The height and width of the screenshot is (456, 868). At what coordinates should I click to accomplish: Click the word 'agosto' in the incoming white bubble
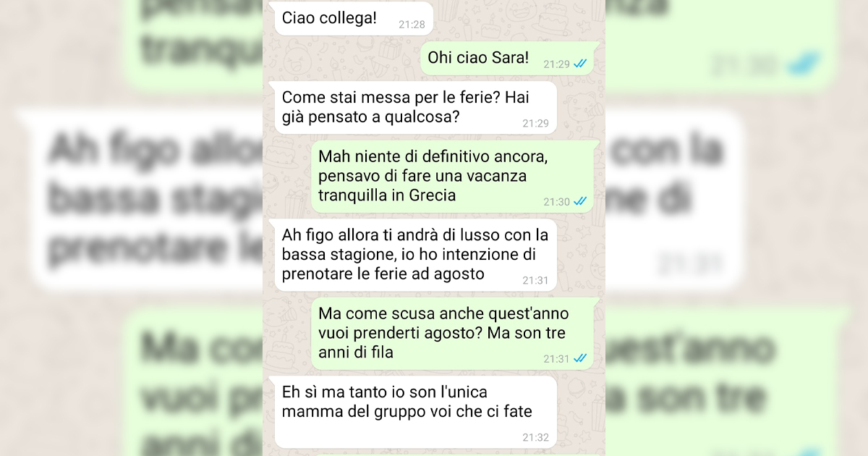pyautogui.click(x=457, y=274)
